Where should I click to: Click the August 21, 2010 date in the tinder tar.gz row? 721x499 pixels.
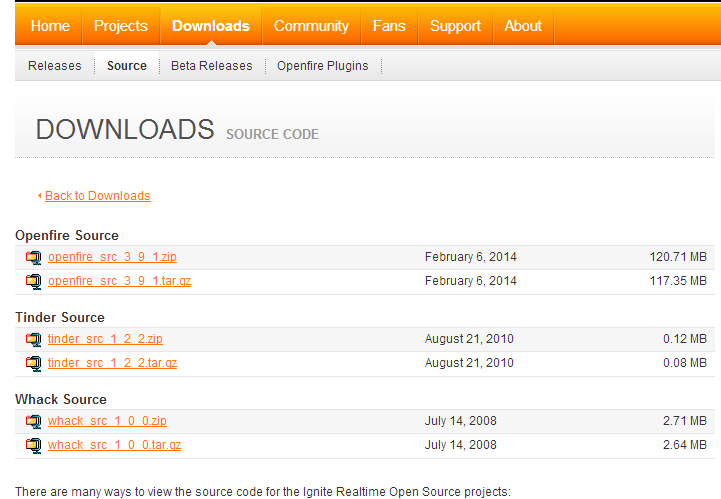point(469,363)
